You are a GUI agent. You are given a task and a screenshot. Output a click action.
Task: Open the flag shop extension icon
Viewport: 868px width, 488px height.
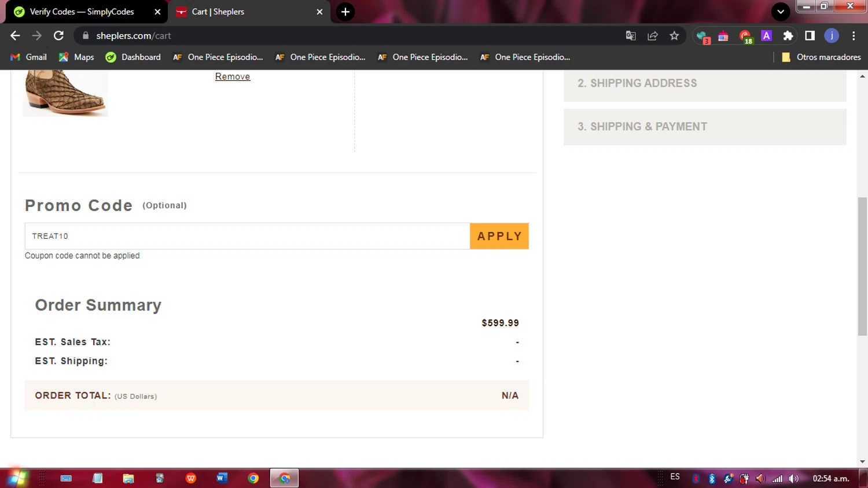(723, 36)
